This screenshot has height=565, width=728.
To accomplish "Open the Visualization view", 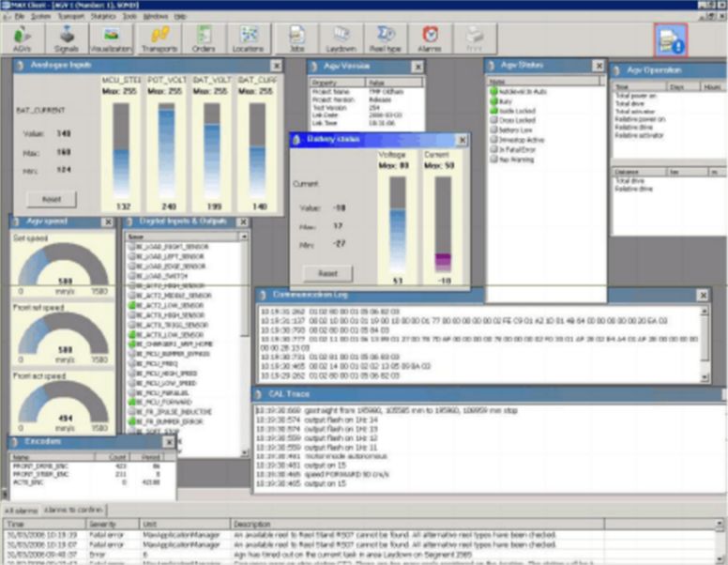I will pyautogui.click(x=111, y=38).
